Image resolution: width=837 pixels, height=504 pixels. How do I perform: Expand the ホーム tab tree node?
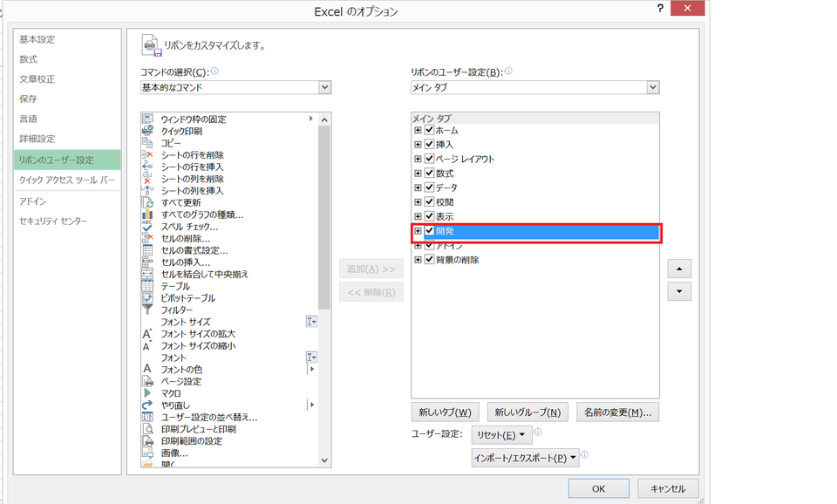pyautogui.click(x=418, y=130)
